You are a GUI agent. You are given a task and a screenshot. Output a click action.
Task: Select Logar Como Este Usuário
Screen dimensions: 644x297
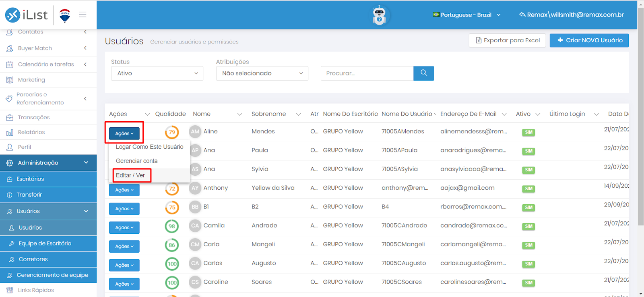[149, 147]
